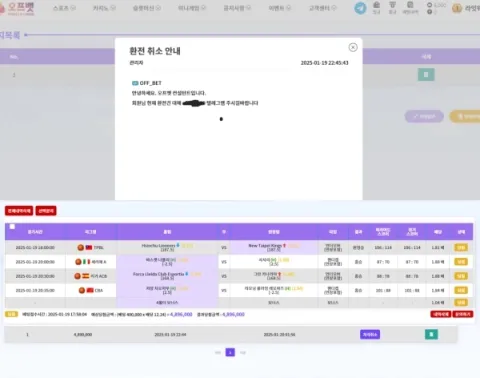The height and width of the screenshot is (378, 480).
Task: Click the yellow badge before 베팅접수시간
Action: point(11,314)
